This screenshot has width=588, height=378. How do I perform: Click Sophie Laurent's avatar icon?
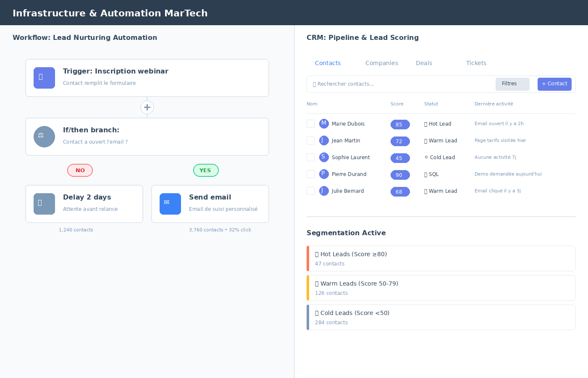[324, 157]
